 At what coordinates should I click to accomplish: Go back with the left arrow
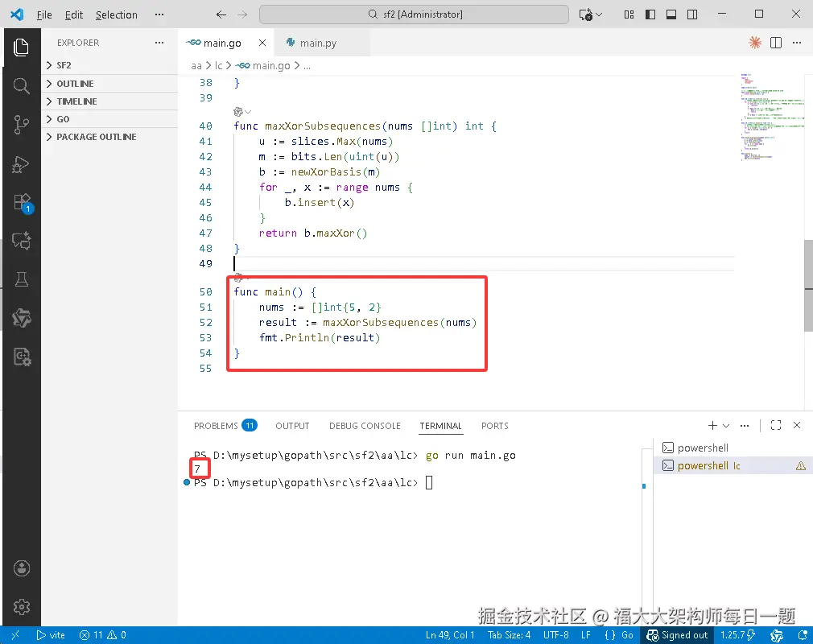click(221, 14)
